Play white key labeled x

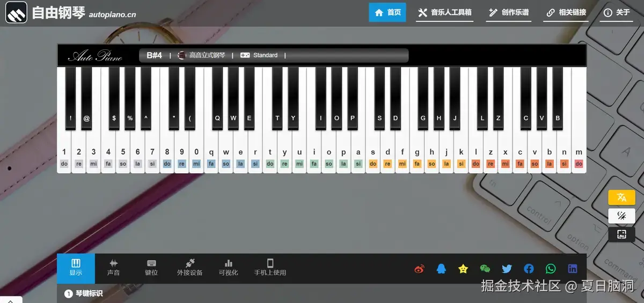(505, 153)
